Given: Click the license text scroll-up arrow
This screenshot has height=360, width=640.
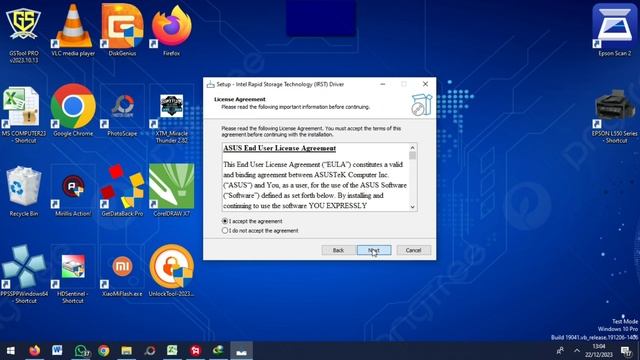Looking at the screenshot, I should (x=412, y=147).
